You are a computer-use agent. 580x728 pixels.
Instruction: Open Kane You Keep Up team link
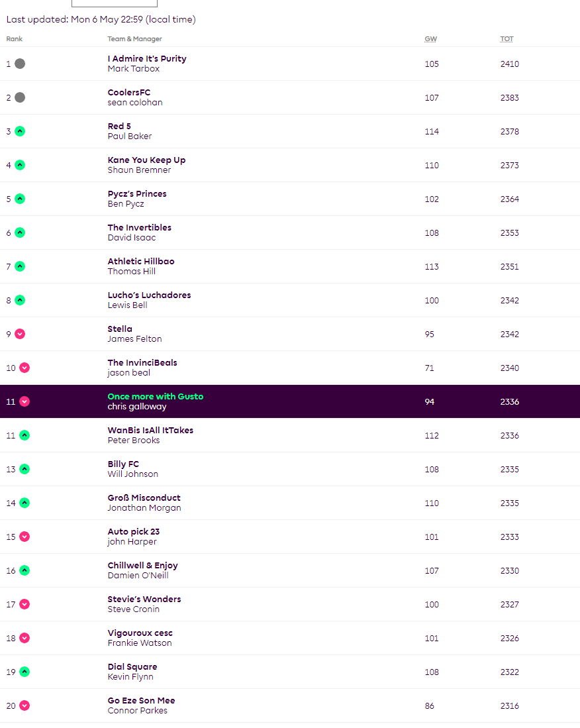[146, 160]
